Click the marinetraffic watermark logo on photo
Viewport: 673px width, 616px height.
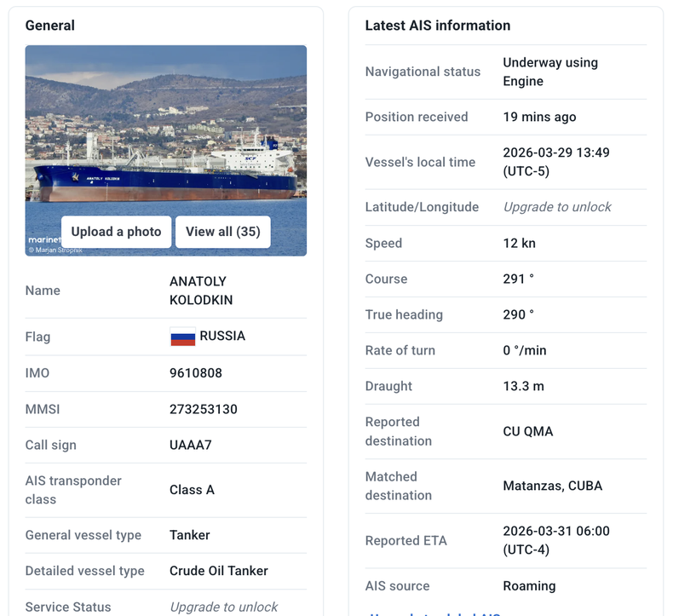(x=44, y=239)
